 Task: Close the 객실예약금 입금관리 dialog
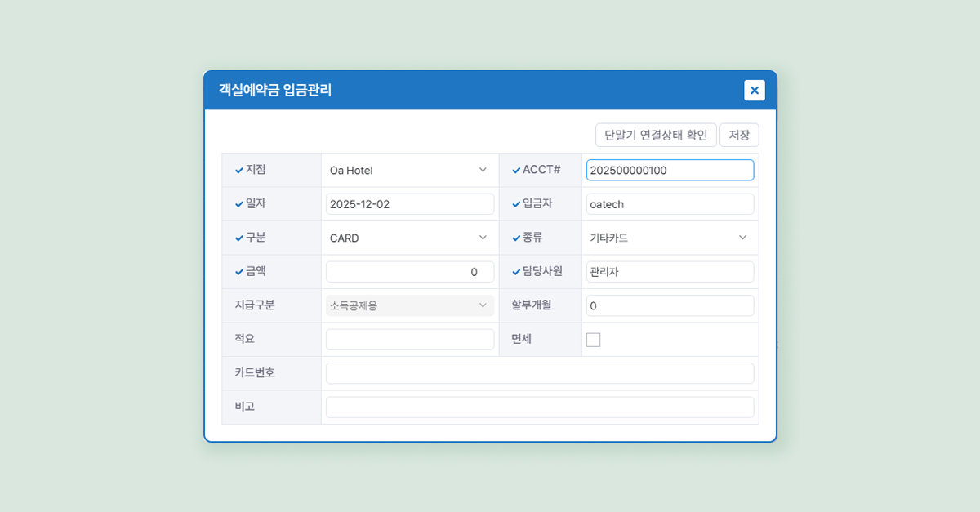(x=755, y=90)
